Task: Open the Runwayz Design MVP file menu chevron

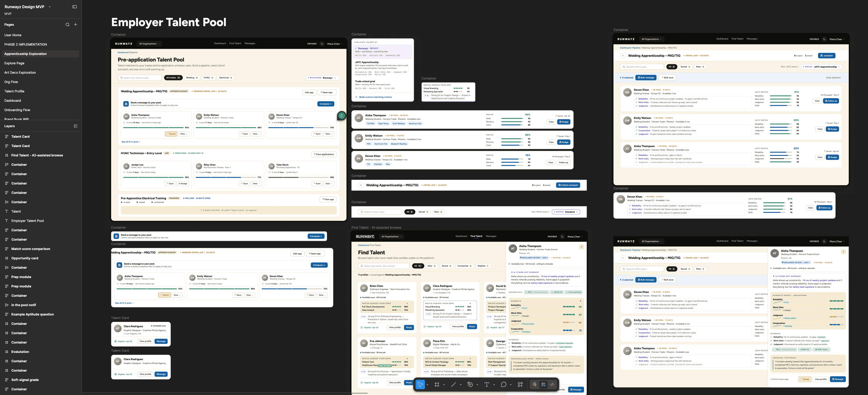Action: [x=50, y=7]
